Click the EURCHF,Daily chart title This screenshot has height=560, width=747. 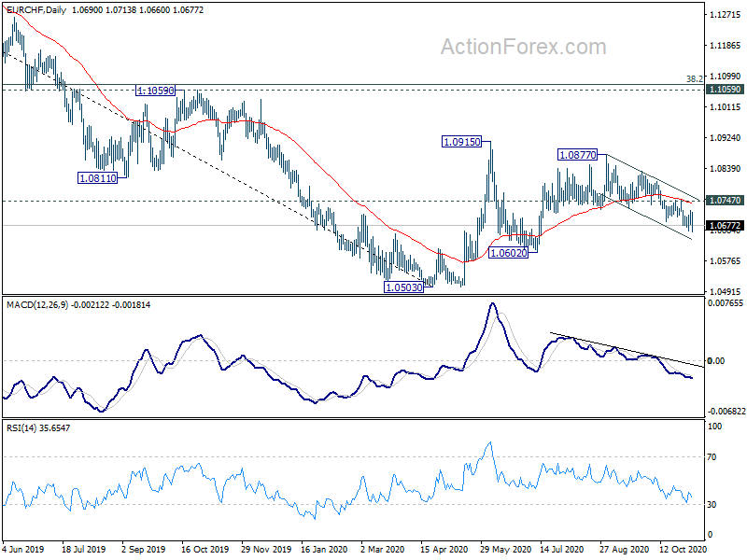(36, 9)
